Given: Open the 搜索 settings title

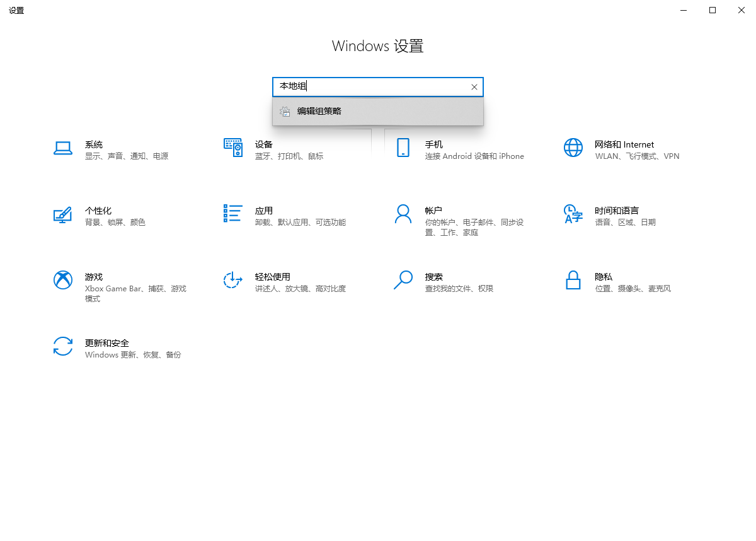Looking at the screenshot, I should pos(434,277).
